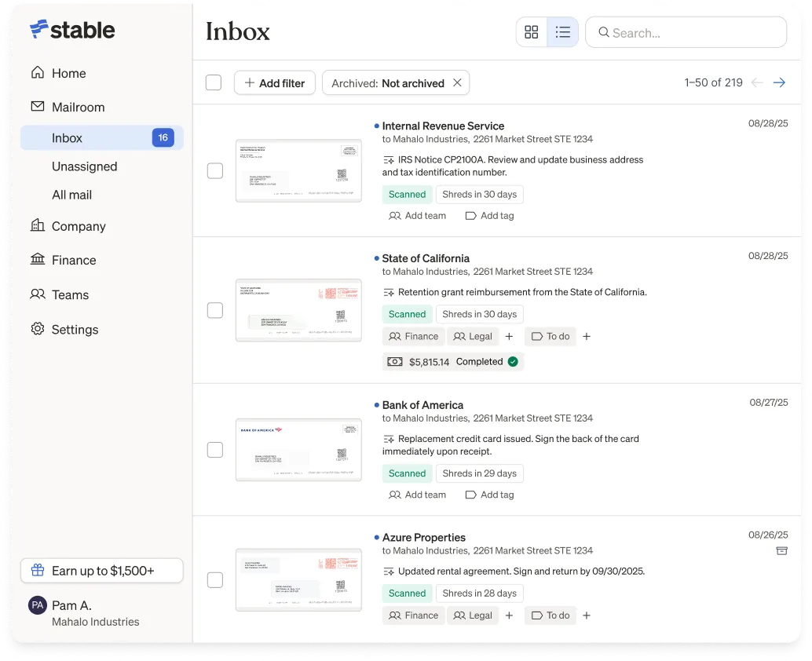Click the Legal team tag on State of California
This screenshot has height=661, width=812.
(472, 337)
